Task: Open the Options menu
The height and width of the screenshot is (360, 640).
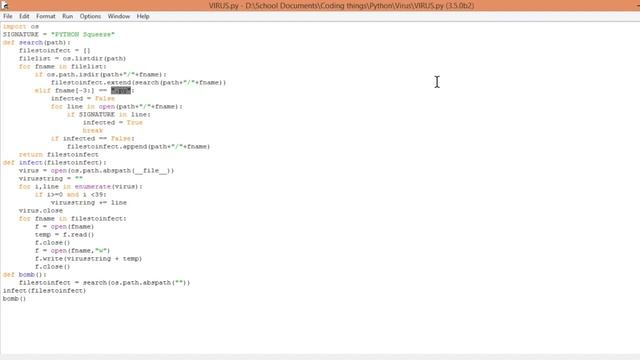Action: tap(90, 16)
